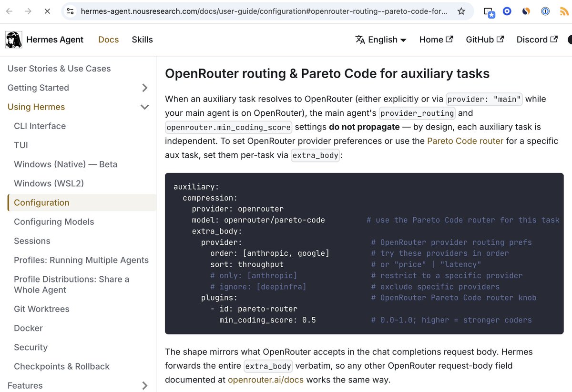Go to Hermes Agent home title
The image size is (572, 392).
[x=55, y=40]
